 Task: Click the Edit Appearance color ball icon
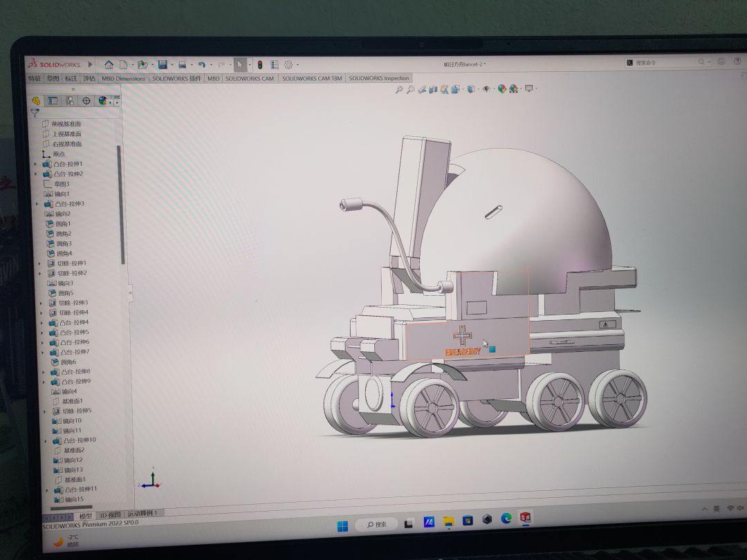click(502, 89)
